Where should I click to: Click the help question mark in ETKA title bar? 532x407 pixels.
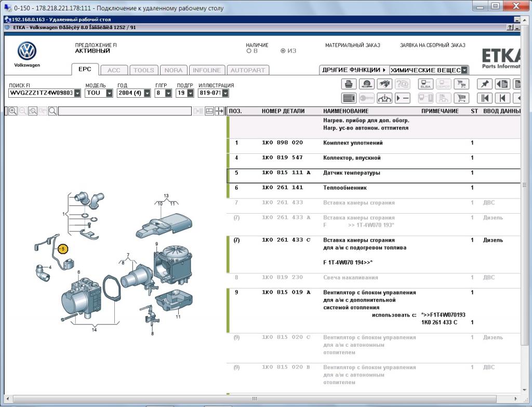point(510,28)
